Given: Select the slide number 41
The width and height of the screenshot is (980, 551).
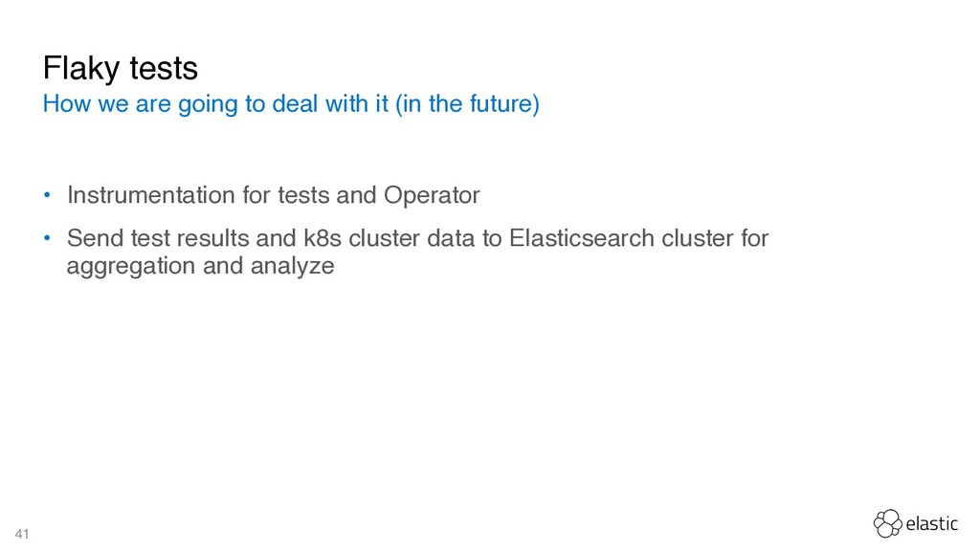Looking at the screenshot, I should 22,534.
